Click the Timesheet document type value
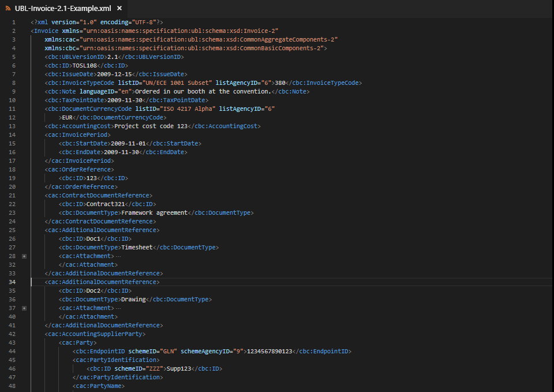554x392 pixels. (137, 247)
